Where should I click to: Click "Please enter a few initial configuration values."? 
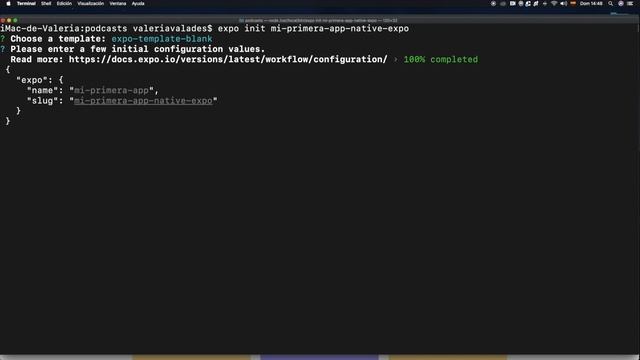coord(138,49)
